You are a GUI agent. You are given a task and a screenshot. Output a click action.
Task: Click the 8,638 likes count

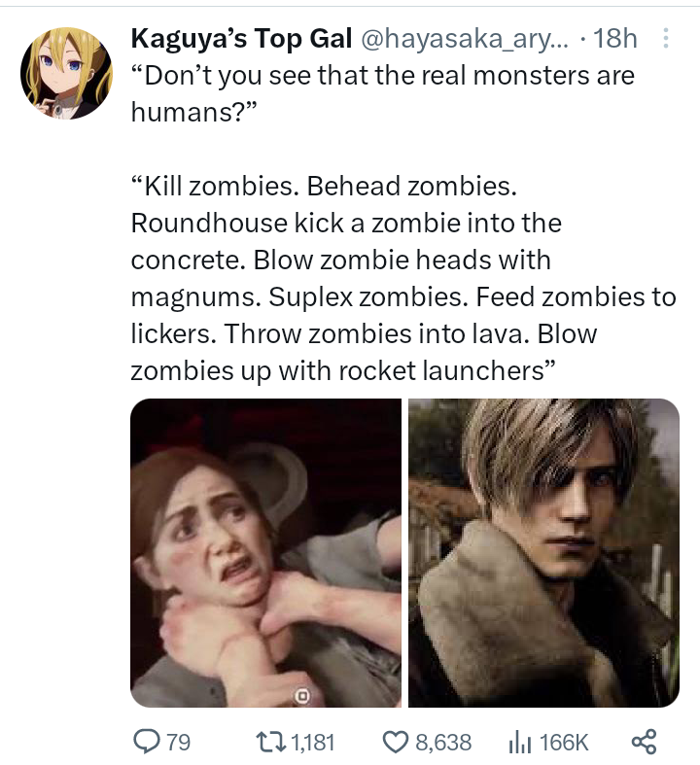pyautogui.click(x=444, y=743)
